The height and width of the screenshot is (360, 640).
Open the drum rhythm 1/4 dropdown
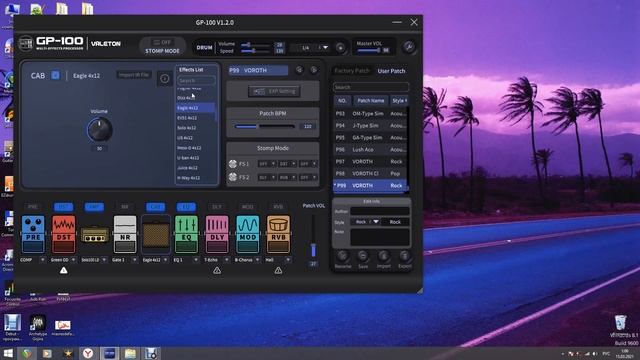(x=325, y=48)
